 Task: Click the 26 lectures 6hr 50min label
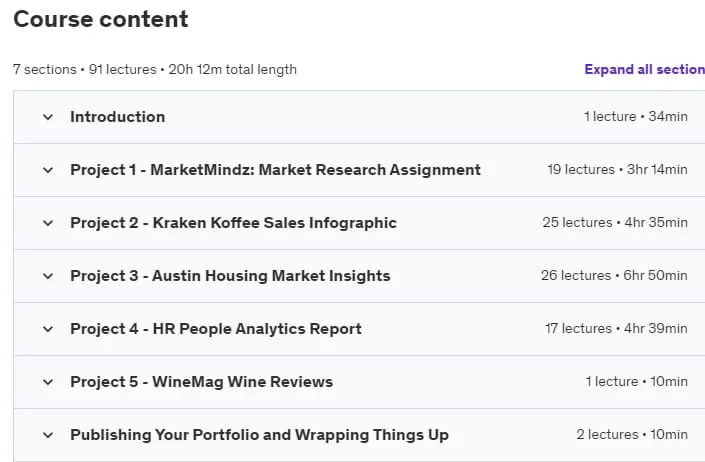(x=614, y=275)
